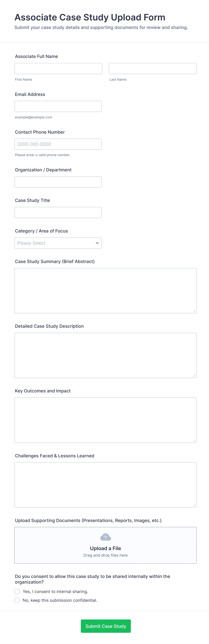Select Yes, I consent to internal sharing
Screen dimensions: 209x644
click(17, 591)
